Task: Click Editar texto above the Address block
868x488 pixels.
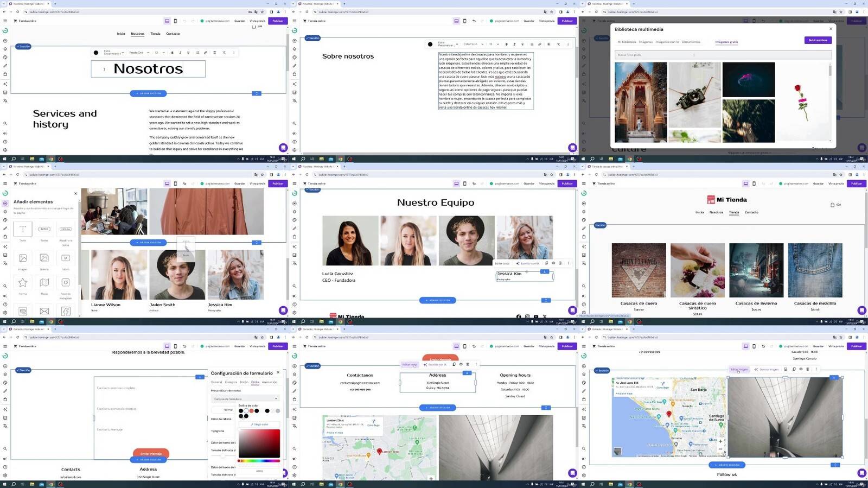Action: [410, 364]
